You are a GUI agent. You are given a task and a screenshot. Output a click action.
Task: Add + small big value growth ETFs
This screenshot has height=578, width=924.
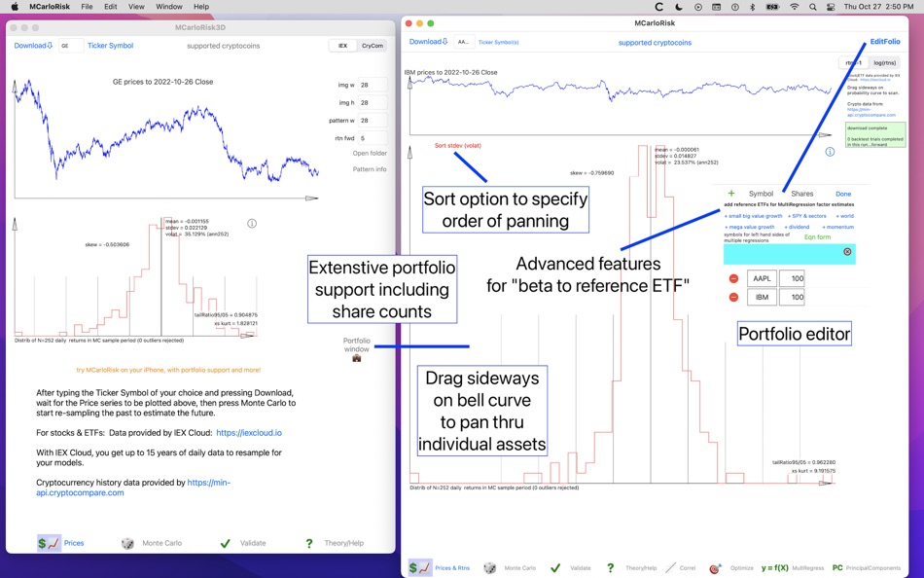pyautogui.click(x=753, y=216)
